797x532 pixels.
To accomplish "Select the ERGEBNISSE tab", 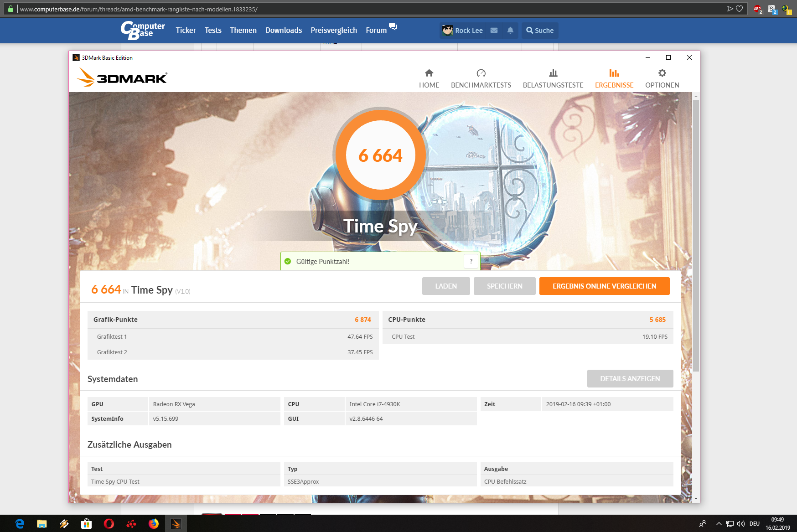I will click(x=614, y=79).
